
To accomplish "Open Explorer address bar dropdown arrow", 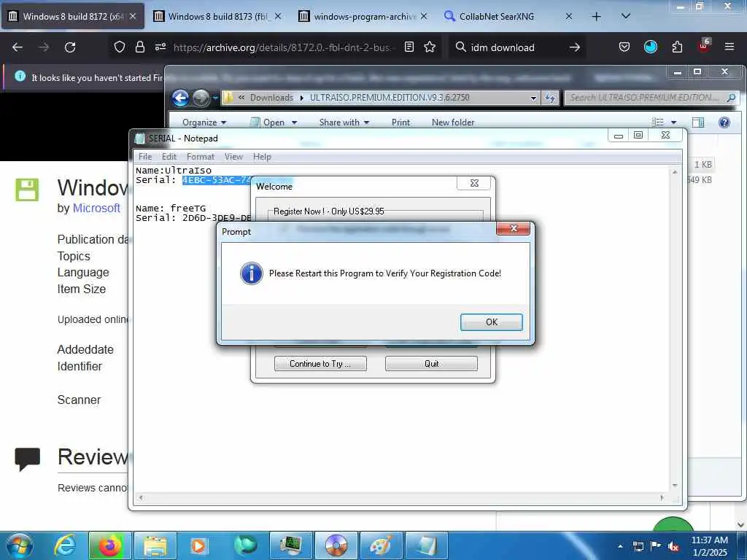I will [x=533, y=98].
